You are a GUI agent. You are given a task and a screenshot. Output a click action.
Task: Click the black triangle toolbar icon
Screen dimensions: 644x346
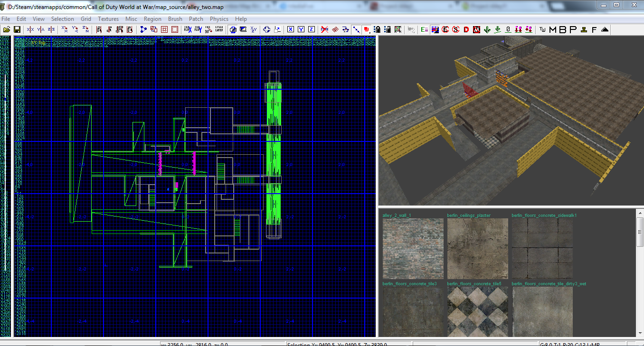point(604,29)
